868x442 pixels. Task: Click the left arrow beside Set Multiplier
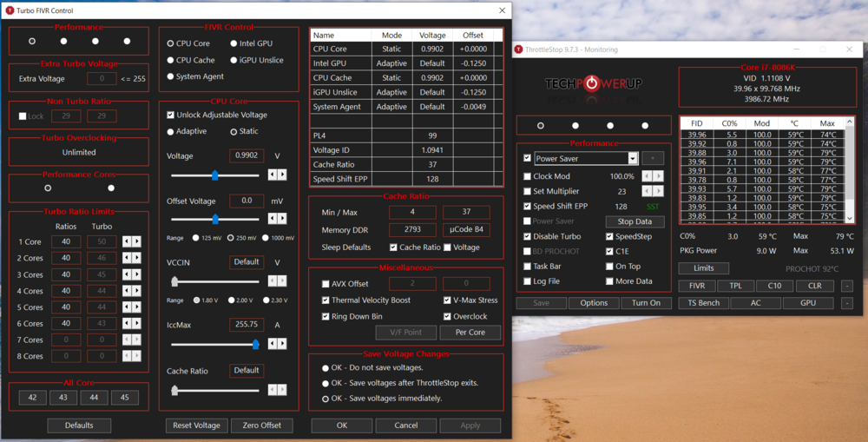coord(647,191)
